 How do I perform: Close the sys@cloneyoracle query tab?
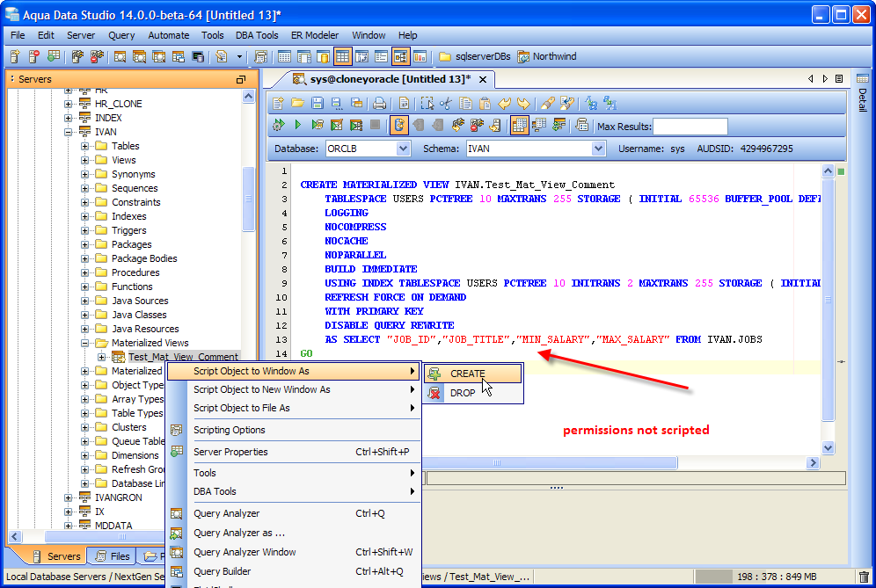(483, 80)
